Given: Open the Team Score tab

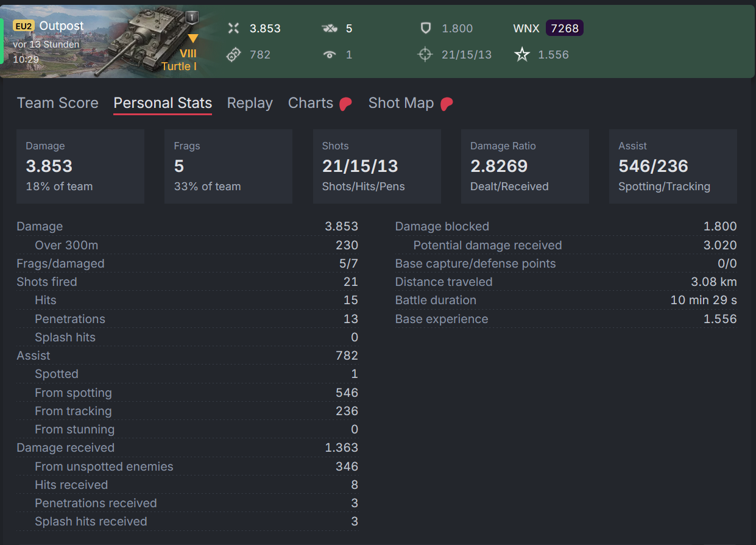Looking at the screenshot, I should 57,103.
